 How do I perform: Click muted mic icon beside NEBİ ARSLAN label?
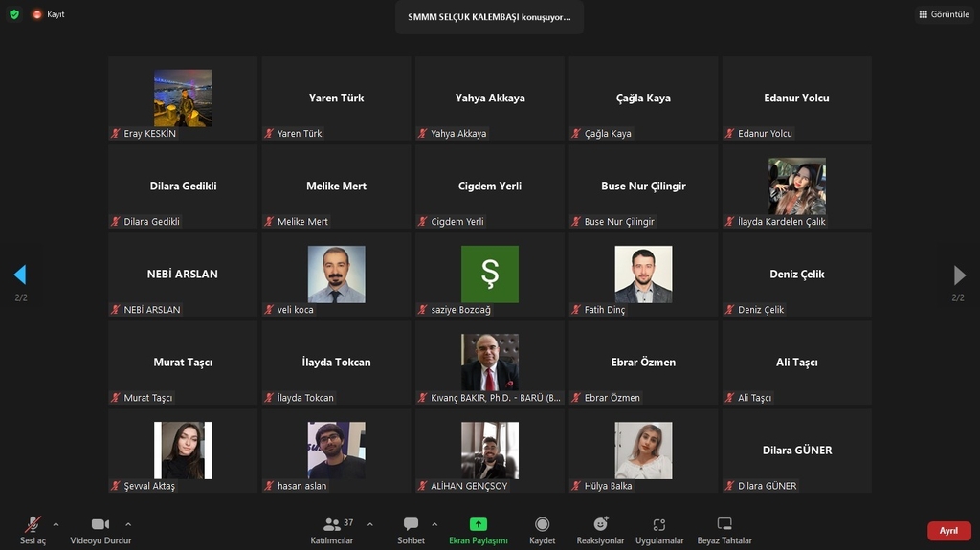click(116, 309)
